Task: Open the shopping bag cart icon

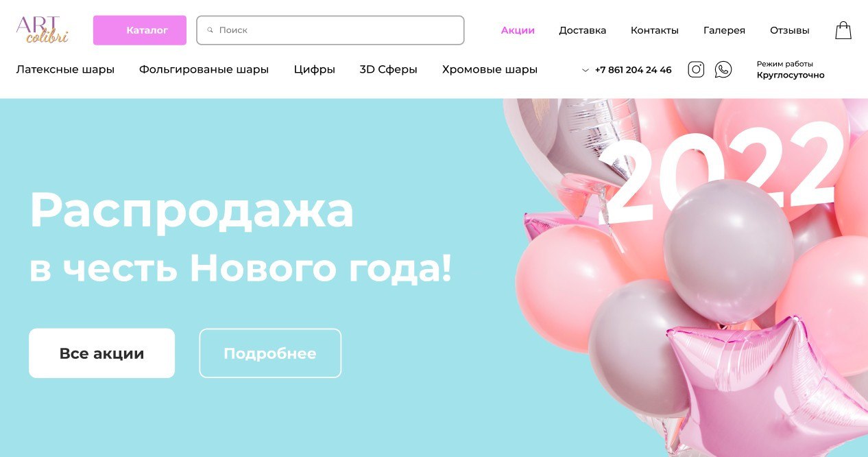Action: click(x=843, y=30)
